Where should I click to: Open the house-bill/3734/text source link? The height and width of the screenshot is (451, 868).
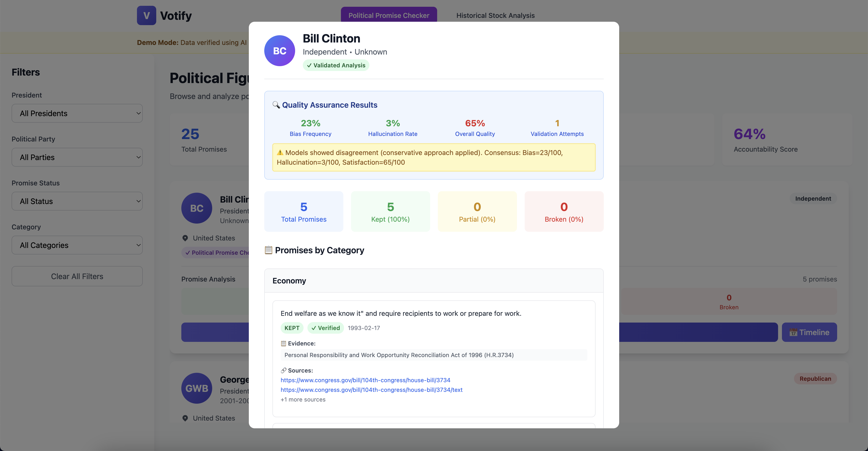(x=371, y=390)
